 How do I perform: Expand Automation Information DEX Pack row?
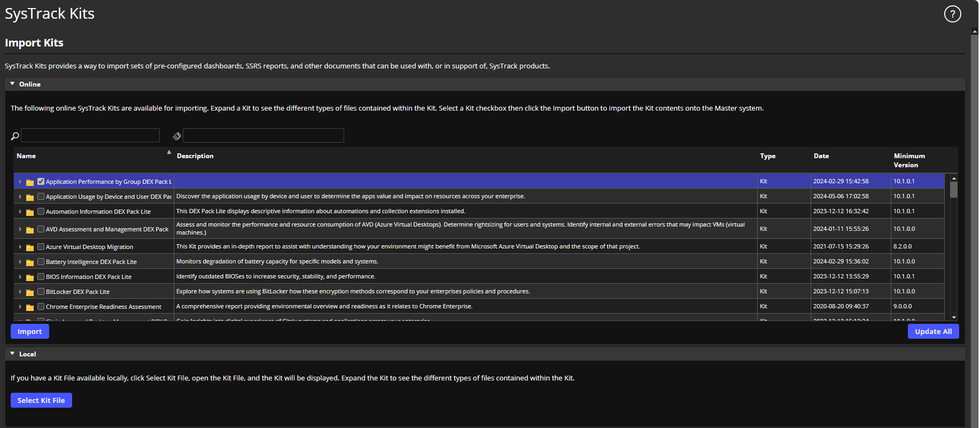tap(20, 212)
